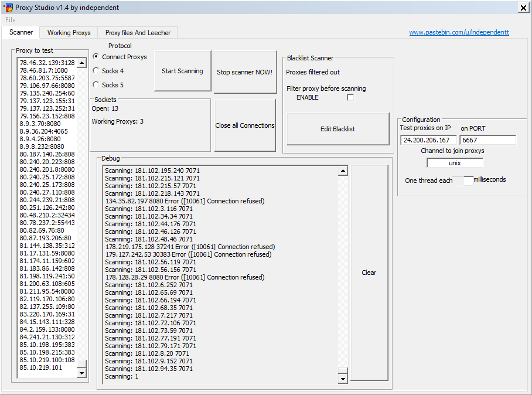Select proxy 80.240.201.8:8080 in list

(47, 169)
